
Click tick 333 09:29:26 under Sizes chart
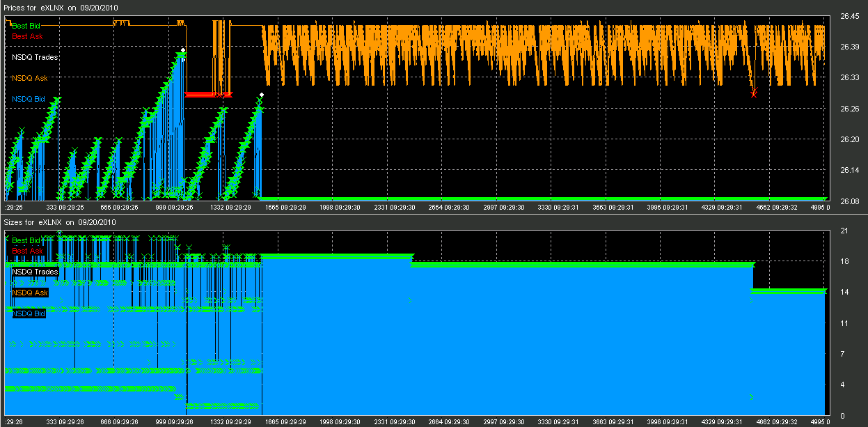(65, 421)
